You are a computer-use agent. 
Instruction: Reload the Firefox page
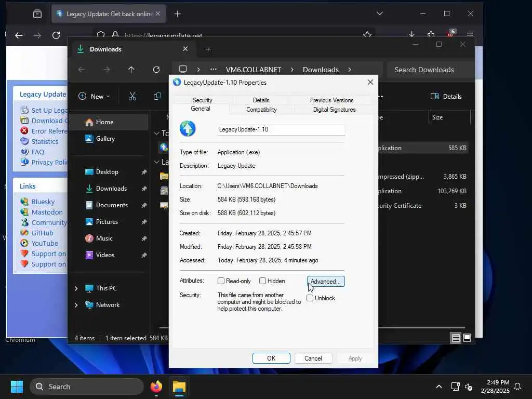(56, 35)
